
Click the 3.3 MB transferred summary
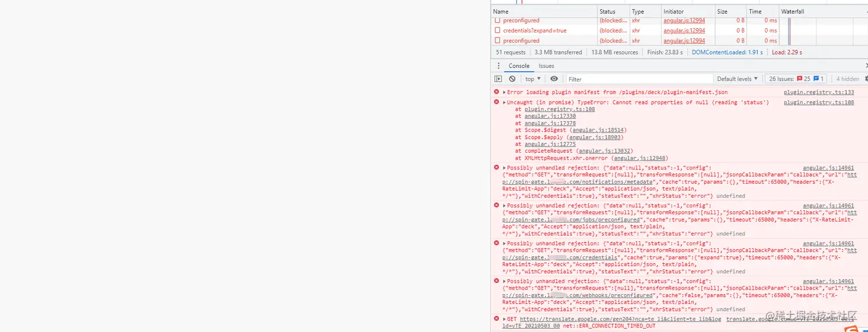[558, 52]
